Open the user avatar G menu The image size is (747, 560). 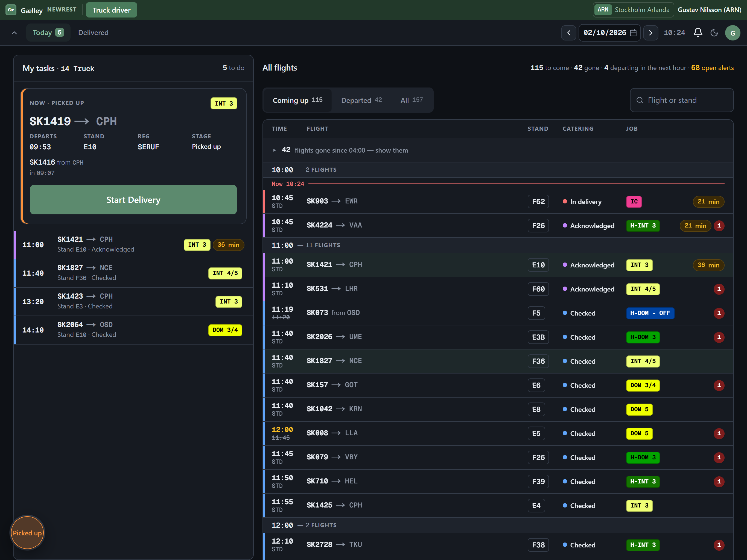[x=733, y=33]
